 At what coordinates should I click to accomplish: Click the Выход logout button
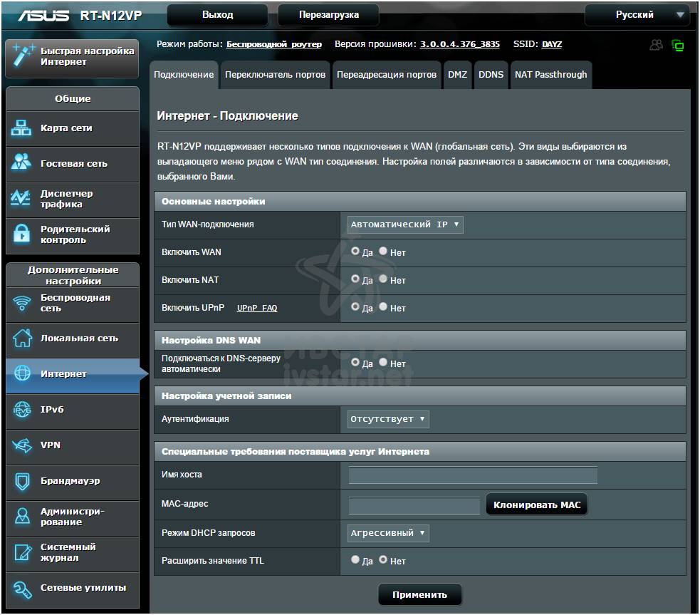pyautogui.click(x=217, y=15)
